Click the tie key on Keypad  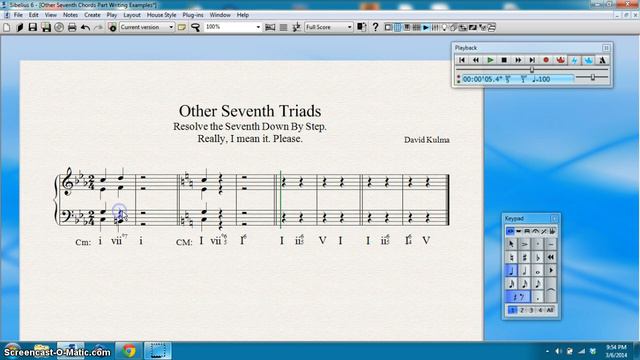551,290
